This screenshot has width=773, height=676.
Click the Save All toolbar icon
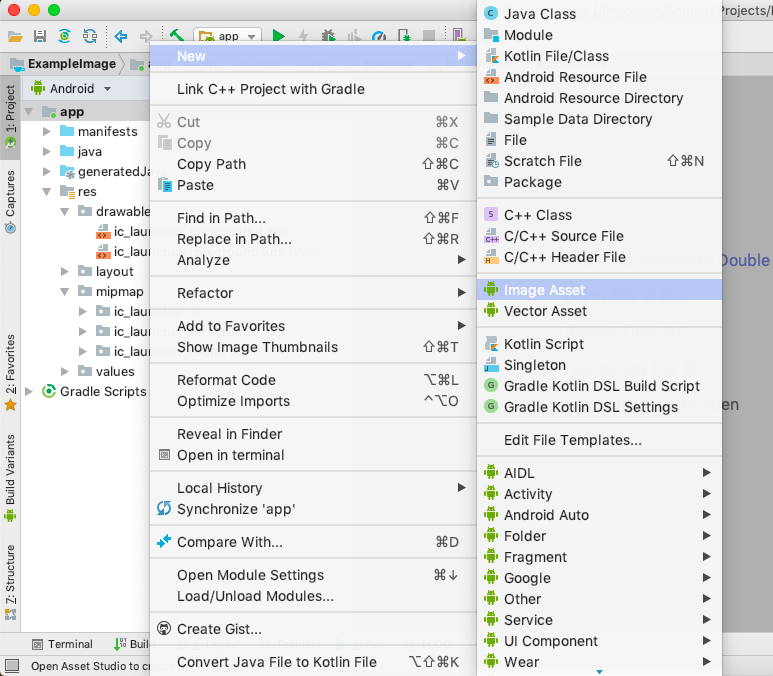[x=39, y=36]
